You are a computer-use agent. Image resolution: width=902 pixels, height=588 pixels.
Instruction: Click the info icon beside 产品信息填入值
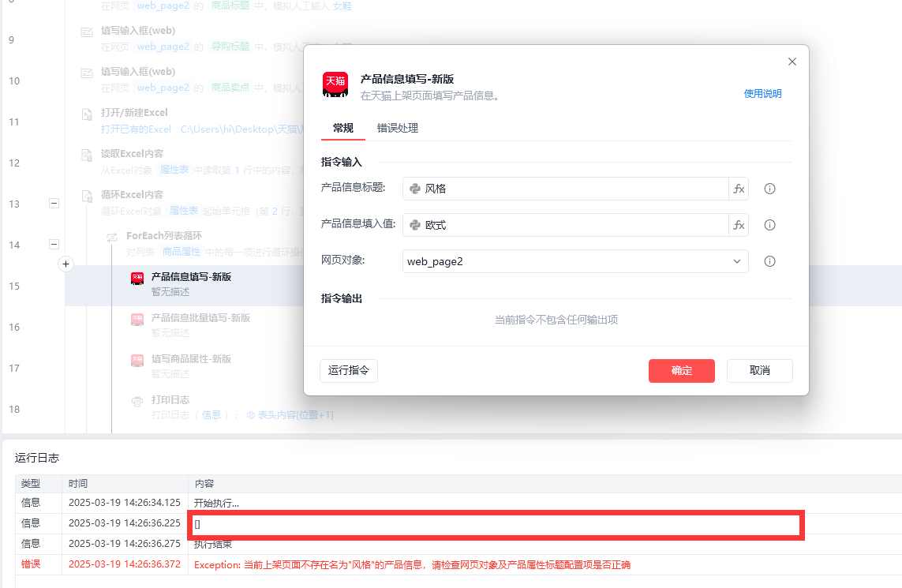pos(769,225)
